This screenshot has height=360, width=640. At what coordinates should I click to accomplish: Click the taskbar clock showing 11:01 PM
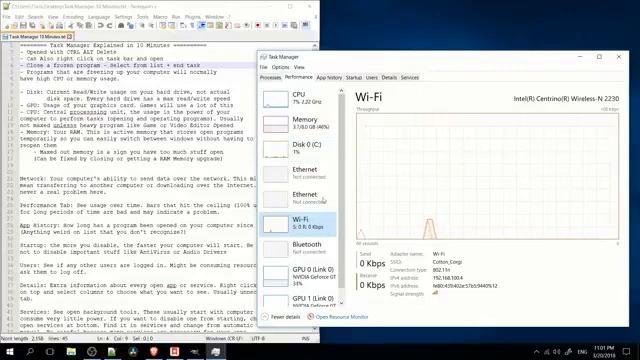(x=604, y=351)
